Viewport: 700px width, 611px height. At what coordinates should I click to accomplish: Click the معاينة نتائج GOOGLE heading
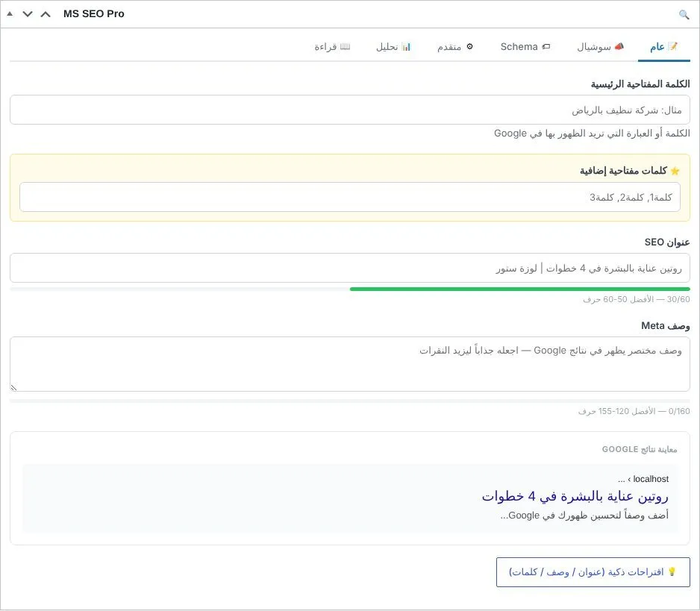pyautogui.click(x=640, y=449)
